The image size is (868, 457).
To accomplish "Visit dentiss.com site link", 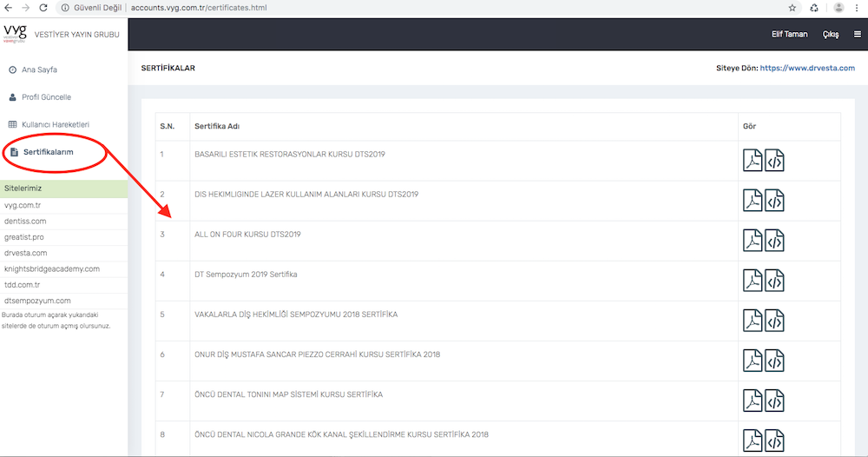I will click(25, 221).
